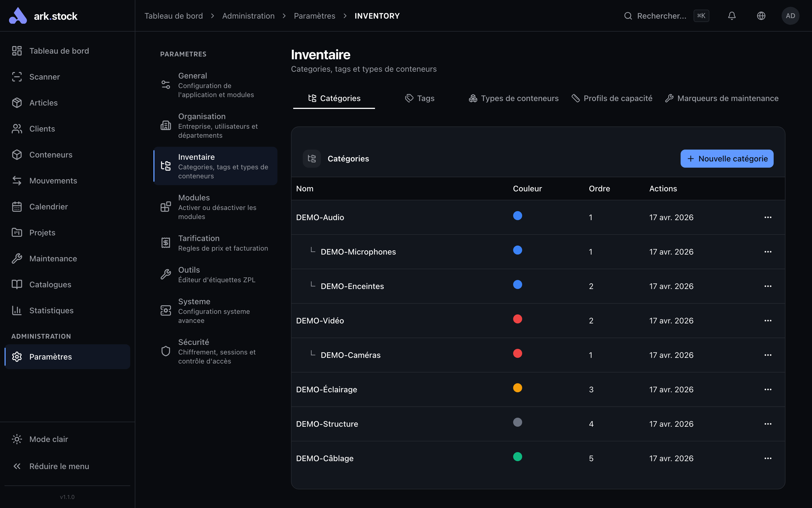This screenshot has height=508, width=812.
Task: Click the gray color dot for DEMO-Structure
Action: coord(517,422)
